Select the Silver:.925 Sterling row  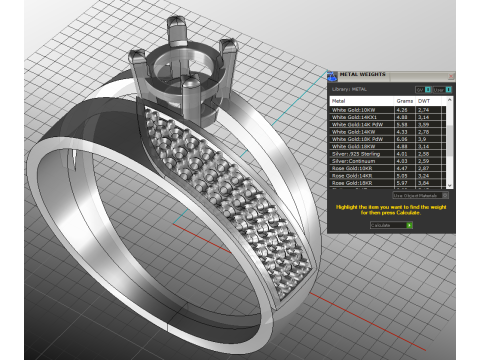coord(388,154)
